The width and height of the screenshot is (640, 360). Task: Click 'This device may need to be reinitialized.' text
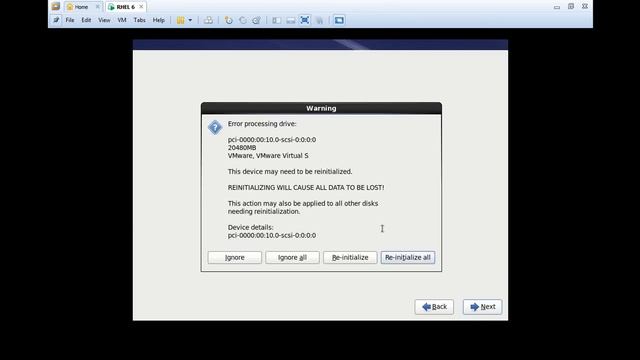tap(290, 172)
